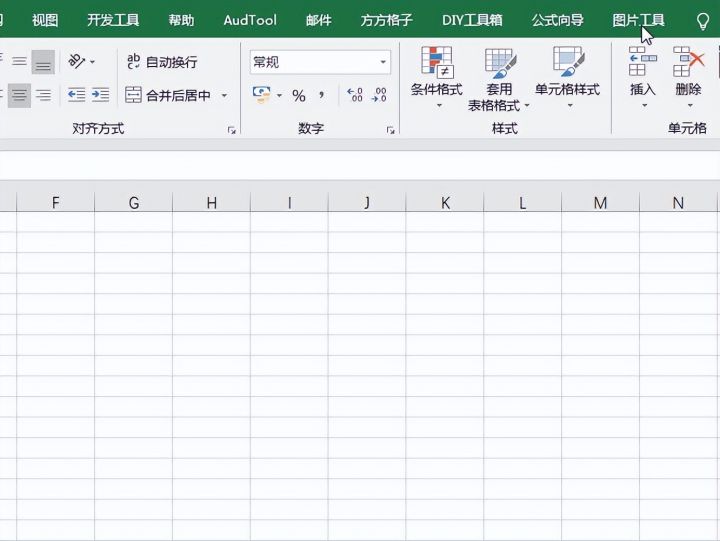The image size is (720, 541).
Task: Select column L header
Action: click(523, 202)
